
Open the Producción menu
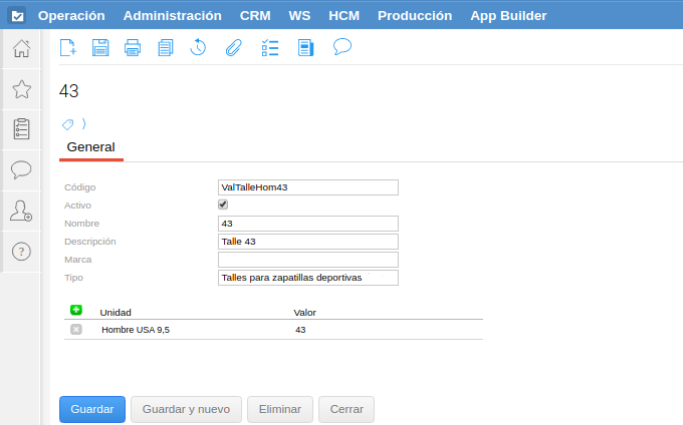point(414,16)
